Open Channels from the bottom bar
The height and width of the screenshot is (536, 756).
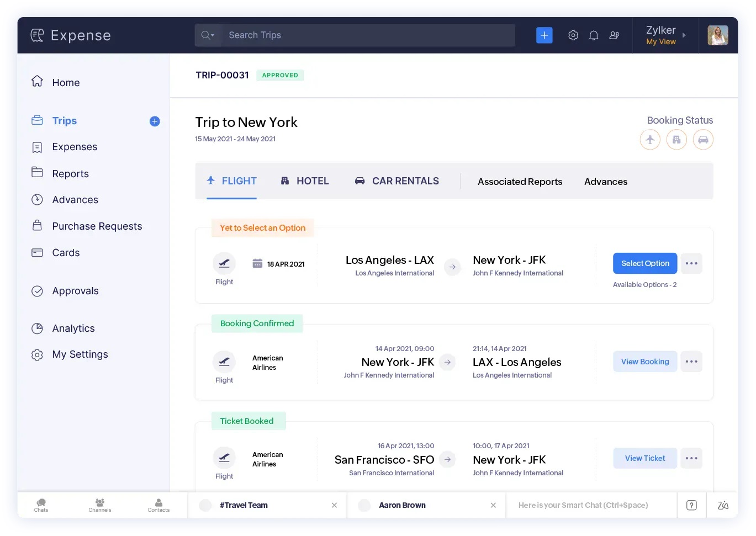(99, 505)
